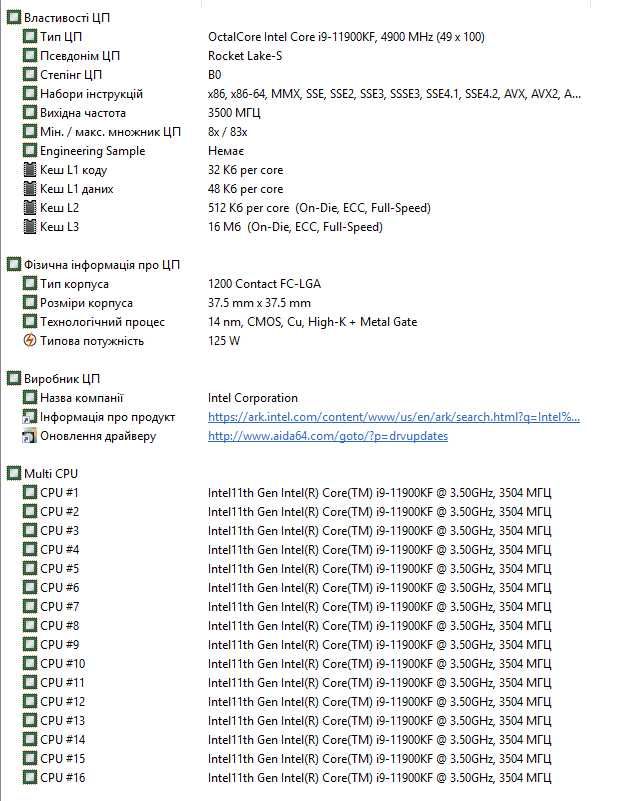This screenshot has height=801, width=643.
Task: Select the 'CPU #10' row label
Action: pos(62,664)
